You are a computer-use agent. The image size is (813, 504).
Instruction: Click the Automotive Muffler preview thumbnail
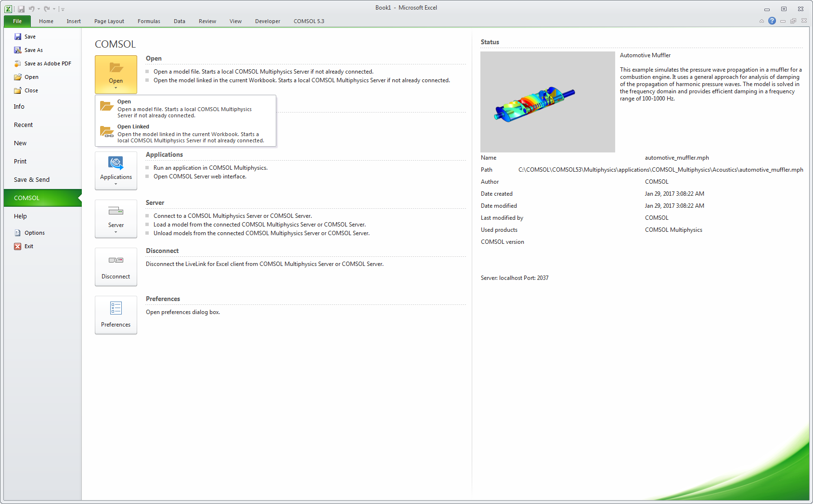tap(547, 101)
